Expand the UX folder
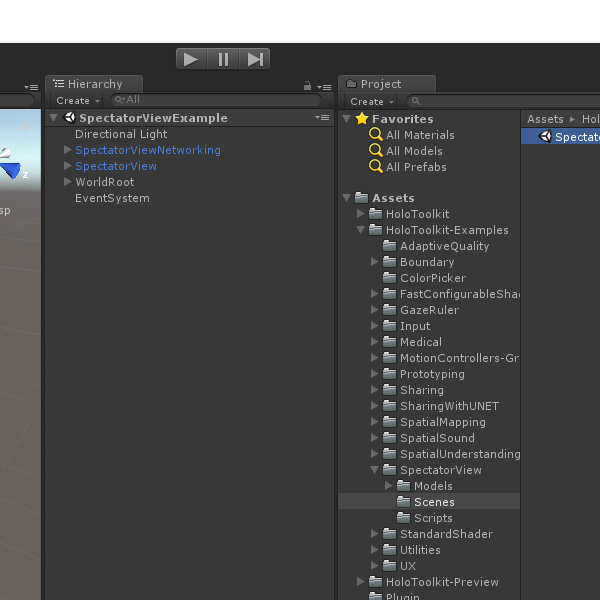 (375, 566)
